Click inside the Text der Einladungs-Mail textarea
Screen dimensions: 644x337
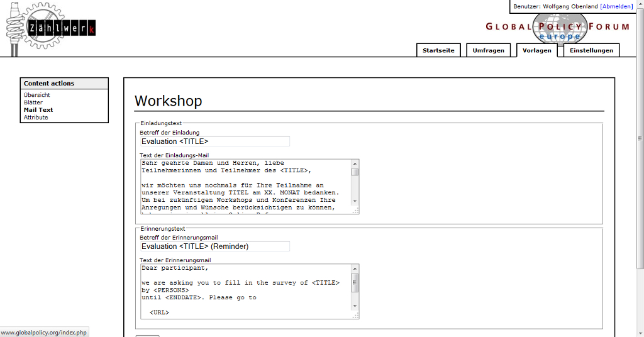(245, 186)
